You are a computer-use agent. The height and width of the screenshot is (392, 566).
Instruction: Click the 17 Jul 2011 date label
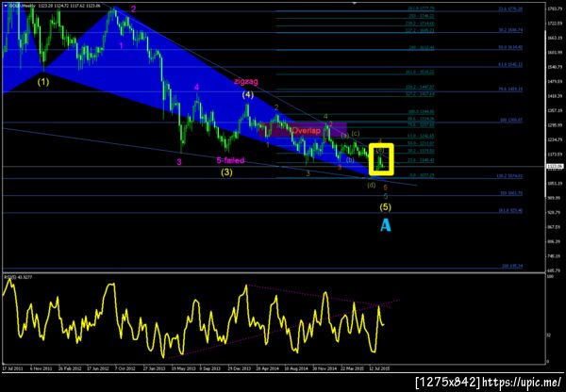pos(13,369)
